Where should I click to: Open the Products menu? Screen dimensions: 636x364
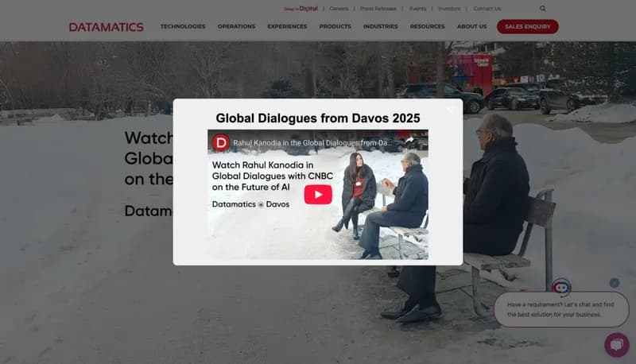(x=335, y=26)
